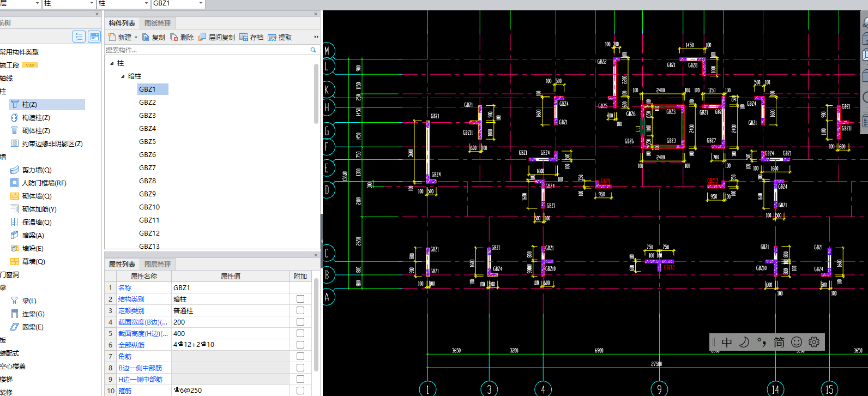Click the component list vertical scrollbar
Screen dimensions: 868x396
point(316,93)
